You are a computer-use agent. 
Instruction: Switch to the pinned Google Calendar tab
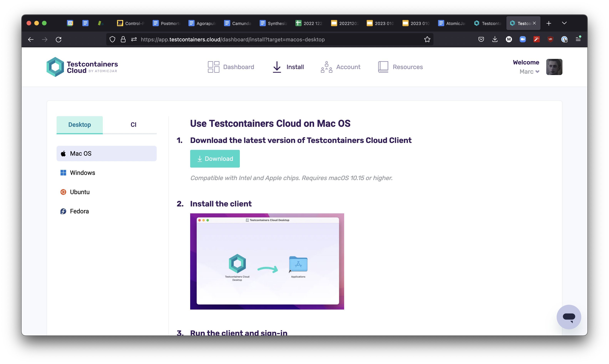[70, 23]
